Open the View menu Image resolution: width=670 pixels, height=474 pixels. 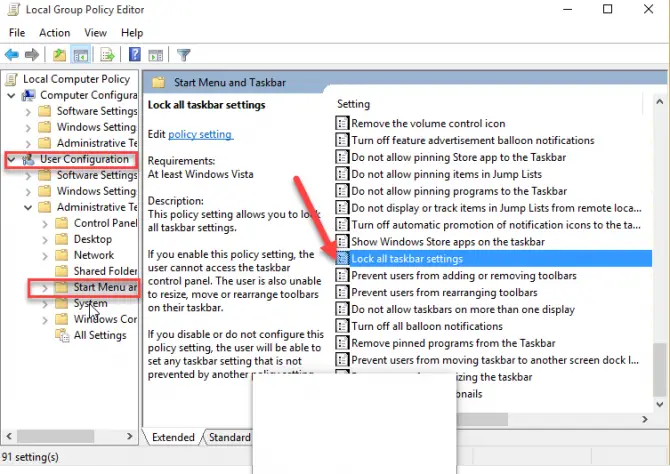click(x=95, y=33)
